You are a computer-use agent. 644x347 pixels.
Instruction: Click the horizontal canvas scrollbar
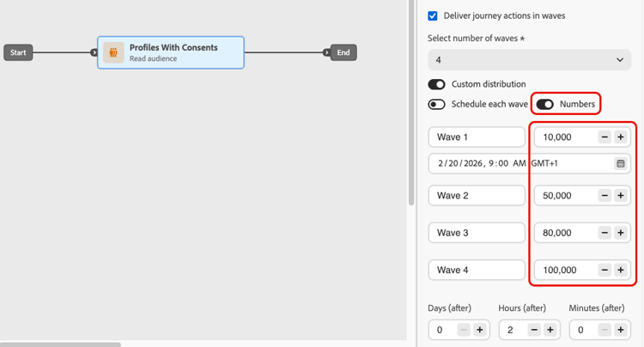click(60, 344)
